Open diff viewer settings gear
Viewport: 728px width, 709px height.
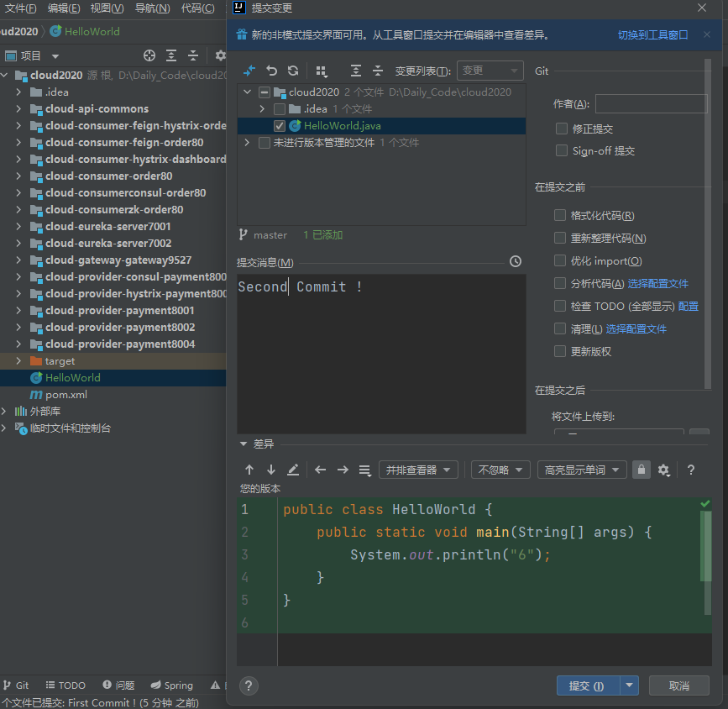point(664,470)
